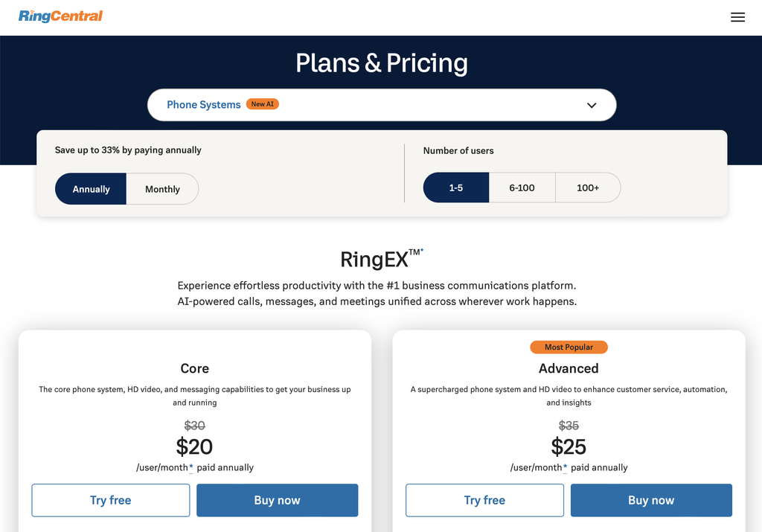
Task: Click Buy now on the Core plan
Action: [x=277, y=500]
